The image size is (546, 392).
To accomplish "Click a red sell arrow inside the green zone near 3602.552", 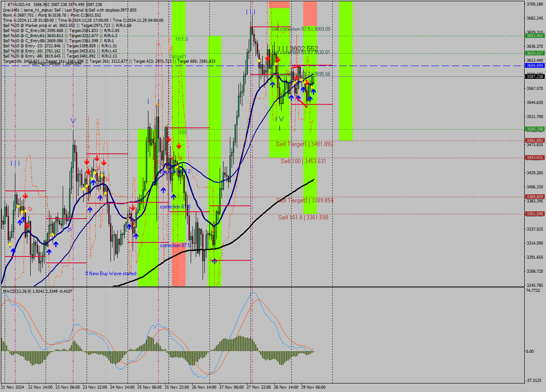I will 278,59.
